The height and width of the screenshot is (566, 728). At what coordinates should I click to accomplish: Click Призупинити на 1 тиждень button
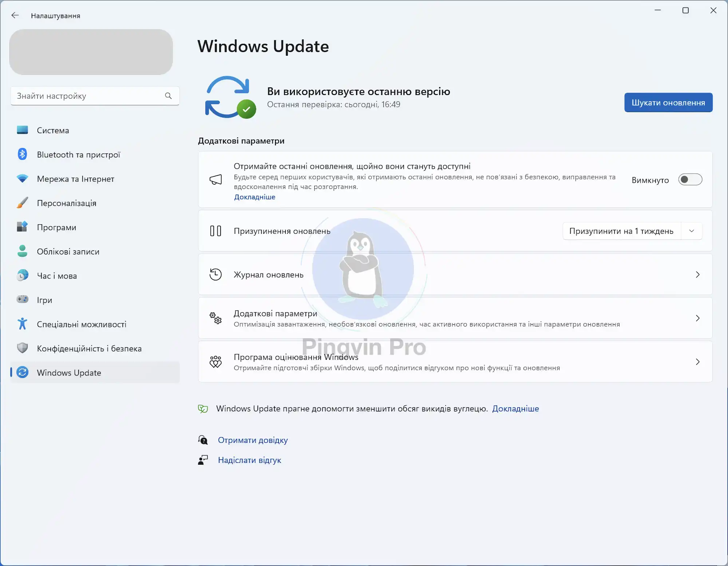(x=621, y=231)
